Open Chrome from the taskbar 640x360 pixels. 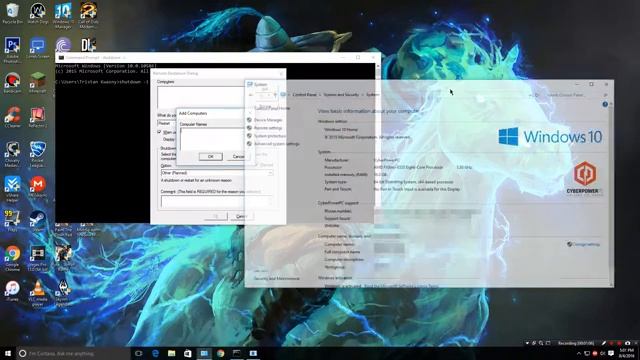pos(221,353)
